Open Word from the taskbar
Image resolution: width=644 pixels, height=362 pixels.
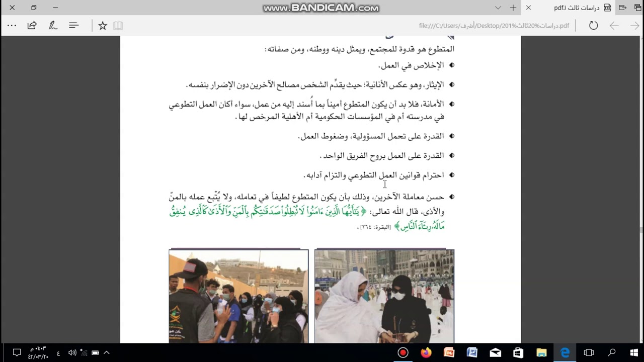(472, 352)
